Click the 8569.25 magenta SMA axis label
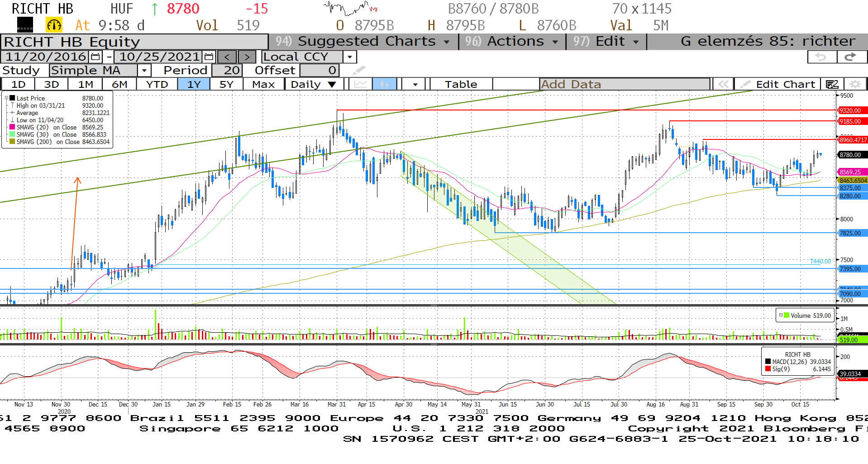The width and height of the screenshot is (868, 464). (853, 172)
